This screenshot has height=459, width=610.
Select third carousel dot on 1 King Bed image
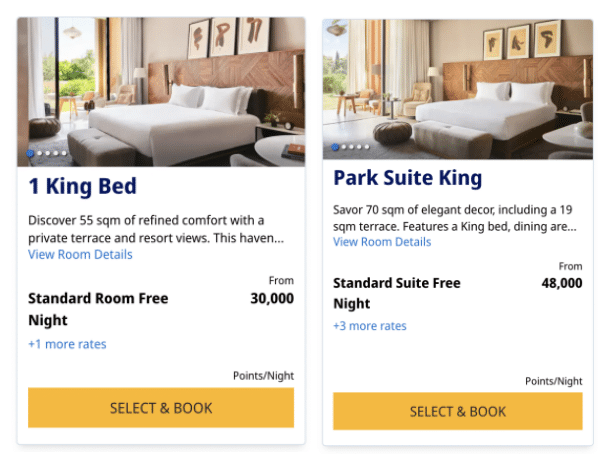pos(48,153)
